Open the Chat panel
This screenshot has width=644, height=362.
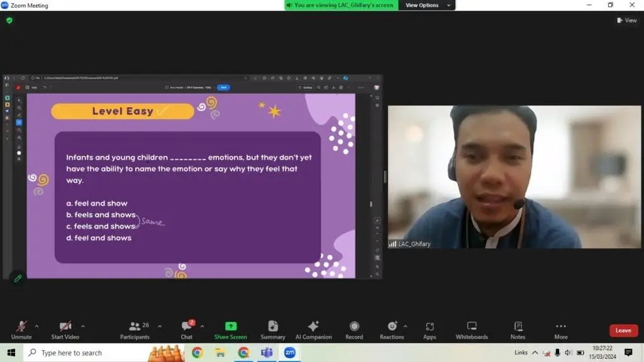tap(187, 329)
